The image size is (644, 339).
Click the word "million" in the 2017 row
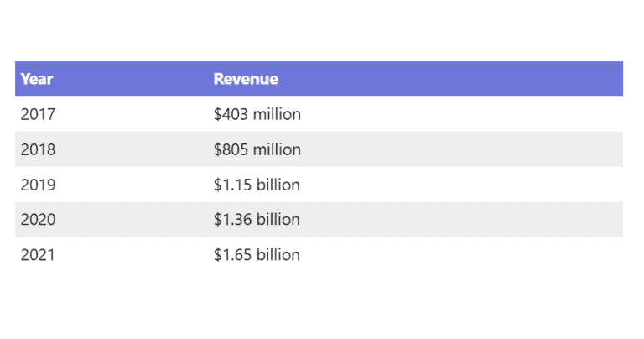click(277, 114)
